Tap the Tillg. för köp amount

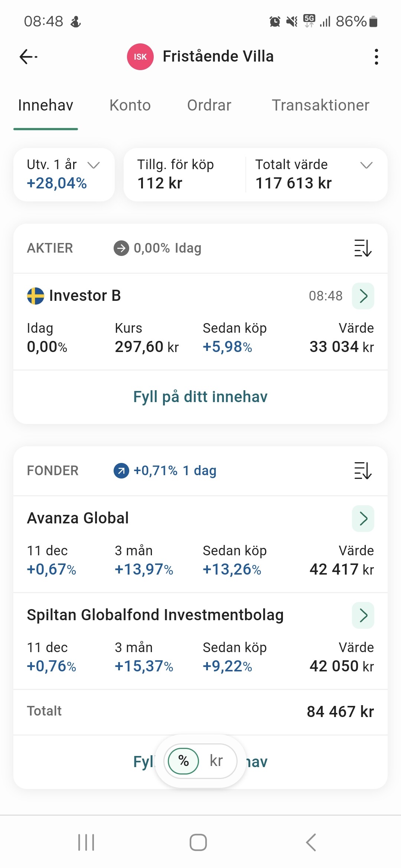pos(160,183)
